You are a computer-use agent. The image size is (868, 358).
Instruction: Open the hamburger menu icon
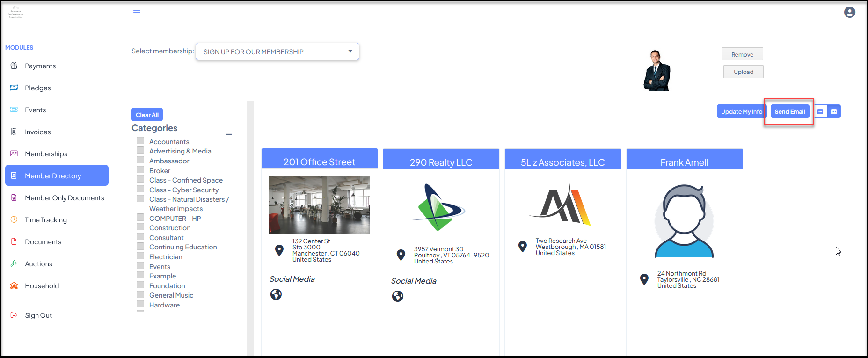click(137, 13)
